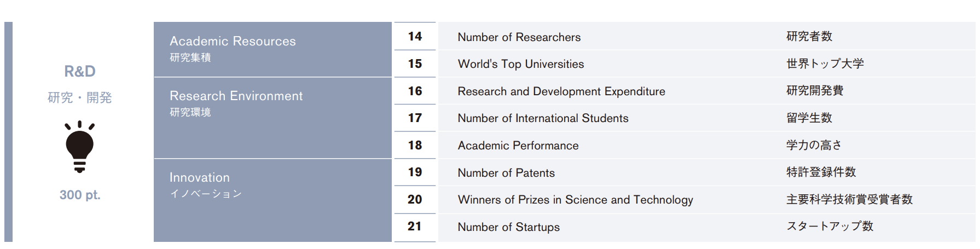Click the lightbulb R&D icon
Viewport: 980px width, 249px height.
[x=80, y=147]
